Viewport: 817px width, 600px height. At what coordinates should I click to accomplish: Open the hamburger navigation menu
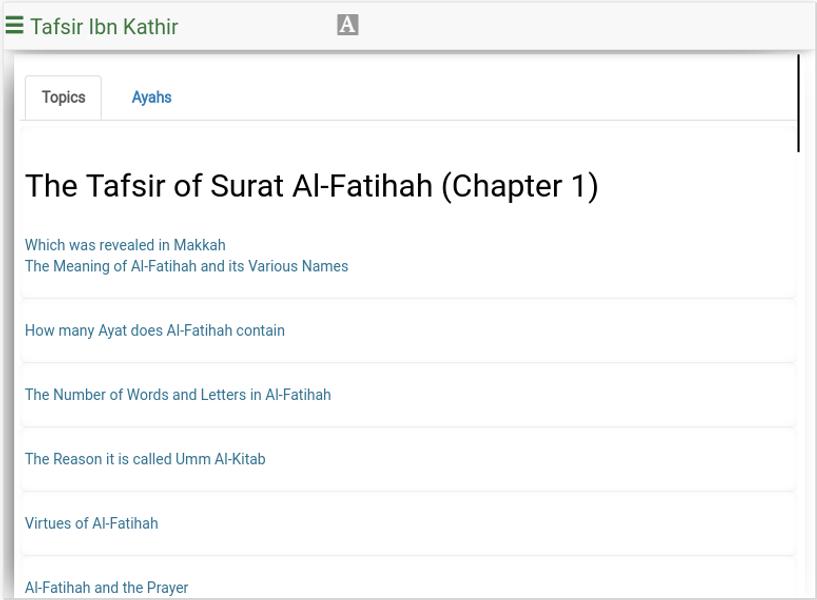pyautogui.click(x=15, y=25)
